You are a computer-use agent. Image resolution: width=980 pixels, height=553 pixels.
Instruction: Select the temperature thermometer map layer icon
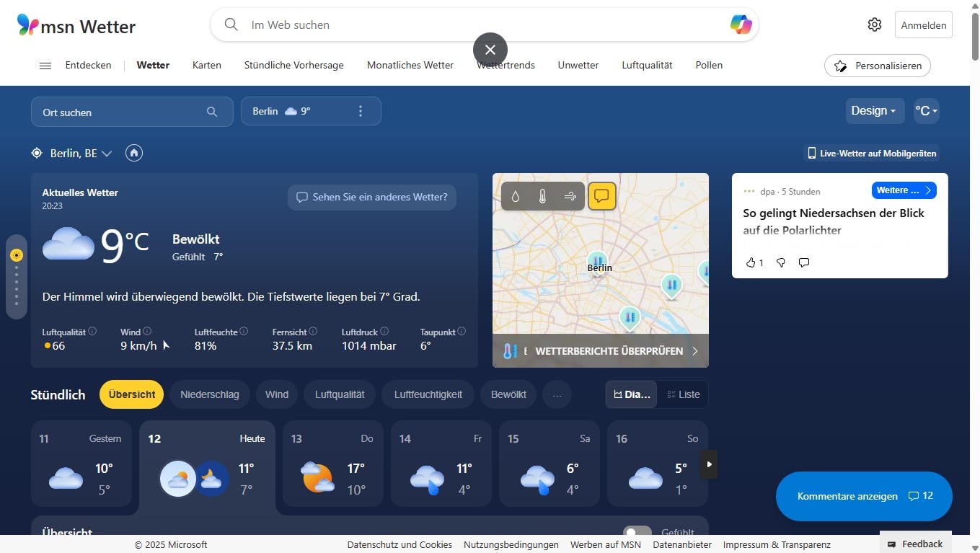coord(543,196)
